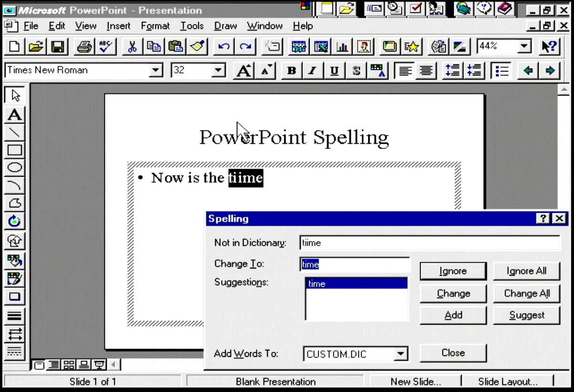Screen dimensions: 574x392
Task: Toggle left text alignment
Action: 405,71
